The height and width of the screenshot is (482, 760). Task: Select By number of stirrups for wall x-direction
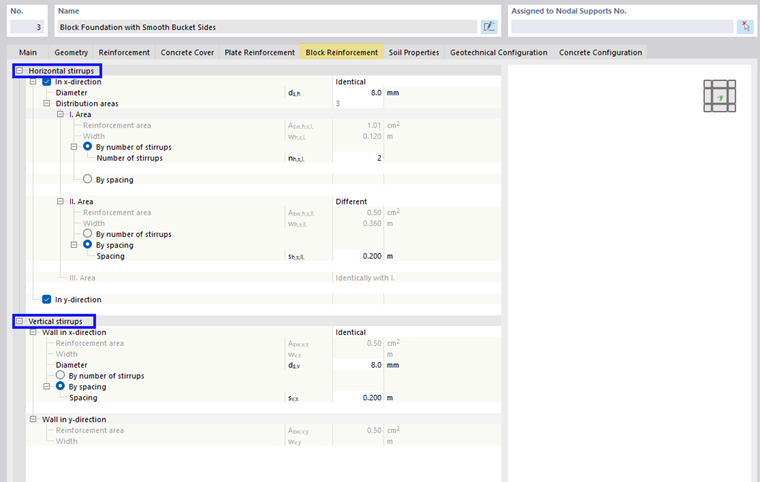(60, 375)
